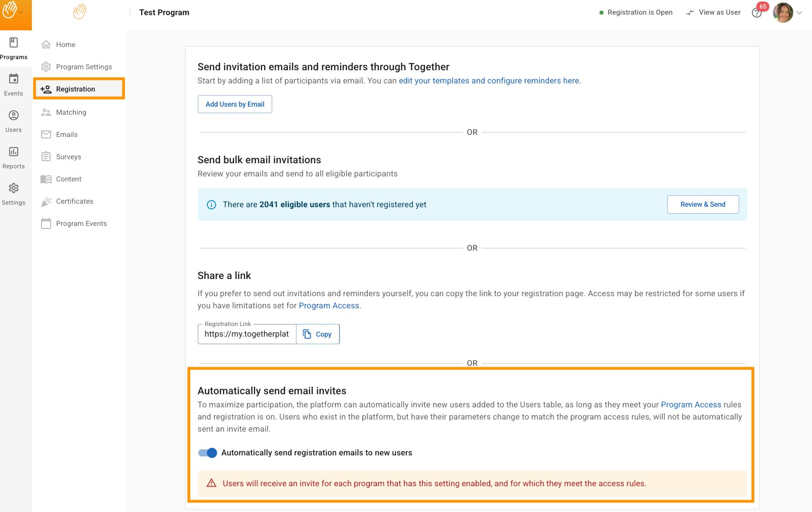Click the Review & Send button

[x=703, y=205]
